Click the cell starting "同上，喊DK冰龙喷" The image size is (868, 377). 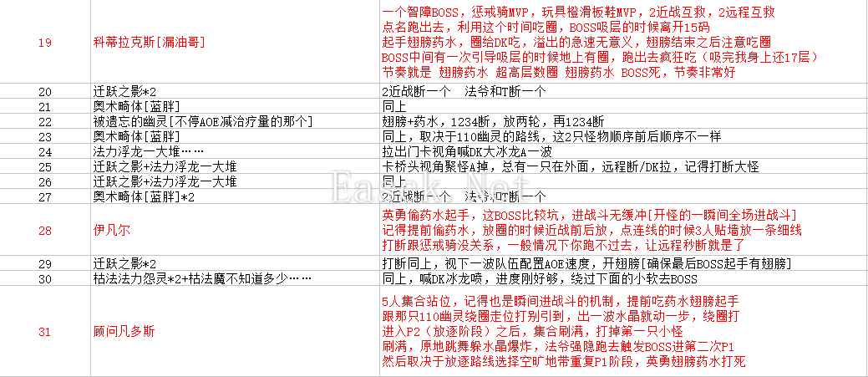pos(540,278)
